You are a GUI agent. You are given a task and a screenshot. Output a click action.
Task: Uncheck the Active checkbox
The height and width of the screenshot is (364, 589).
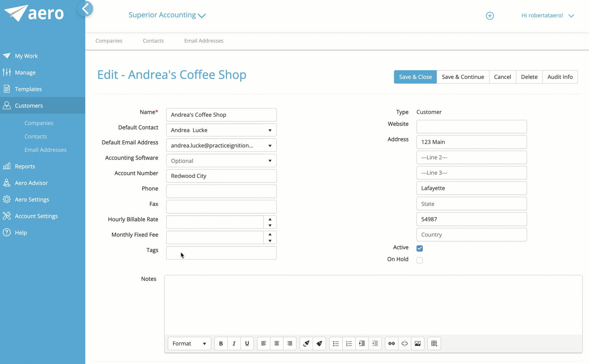[420, 248]
